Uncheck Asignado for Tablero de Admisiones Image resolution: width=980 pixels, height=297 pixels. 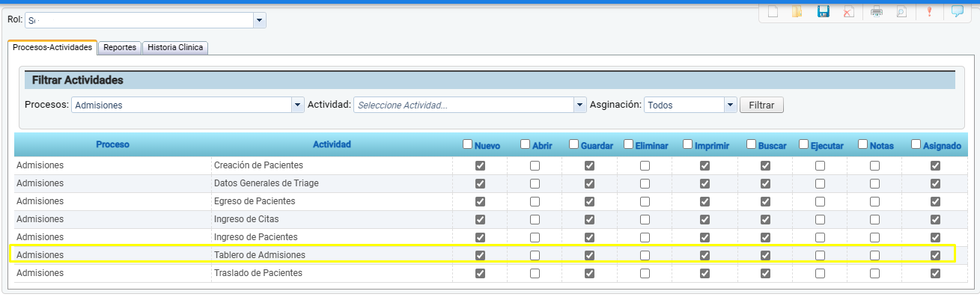click(935, 255)
